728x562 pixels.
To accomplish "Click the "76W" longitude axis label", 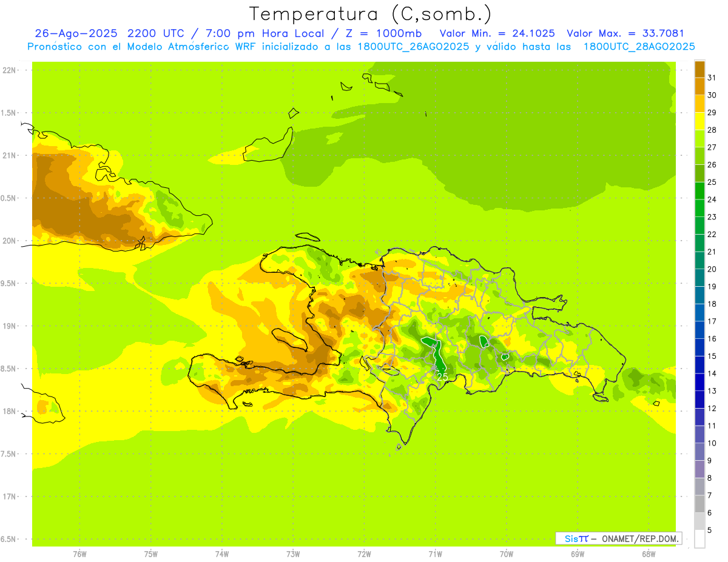I will (x=79, y=554).
